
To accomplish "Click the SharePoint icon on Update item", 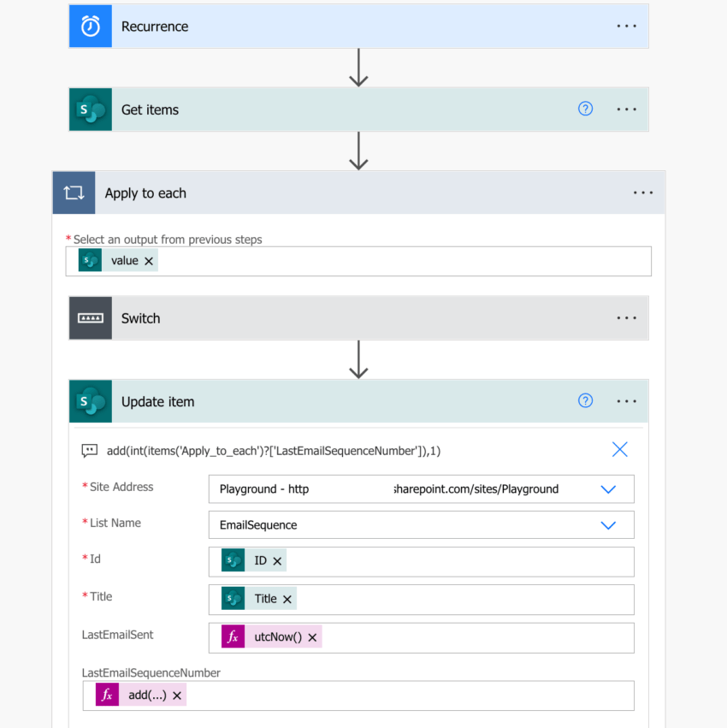I will click(90, 400).
